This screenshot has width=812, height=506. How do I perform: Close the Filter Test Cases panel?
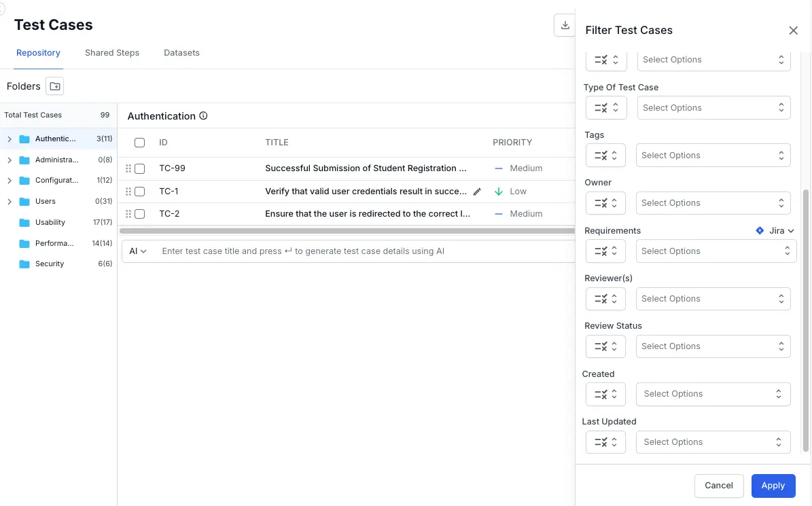(793, 31)
